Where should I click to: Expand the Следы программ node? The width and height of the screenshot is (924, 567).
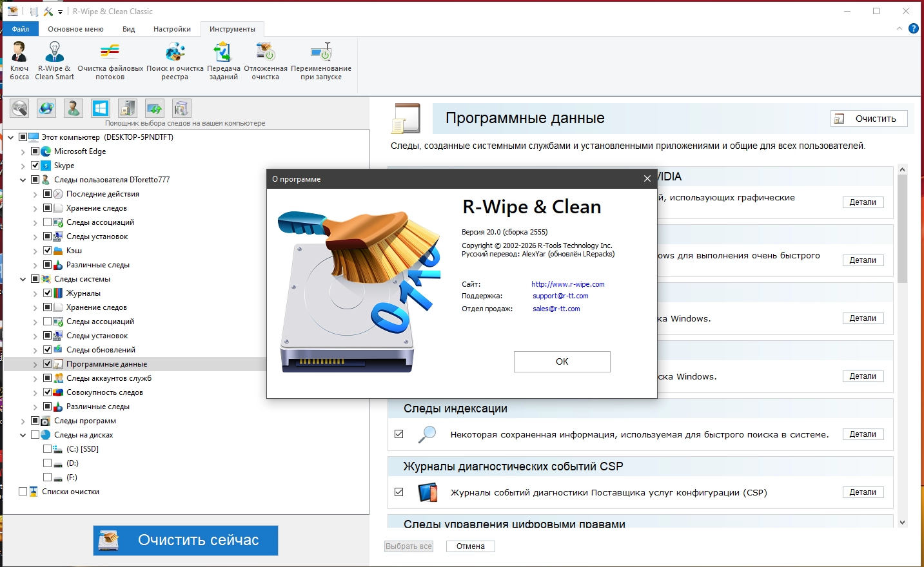point(23,421)
